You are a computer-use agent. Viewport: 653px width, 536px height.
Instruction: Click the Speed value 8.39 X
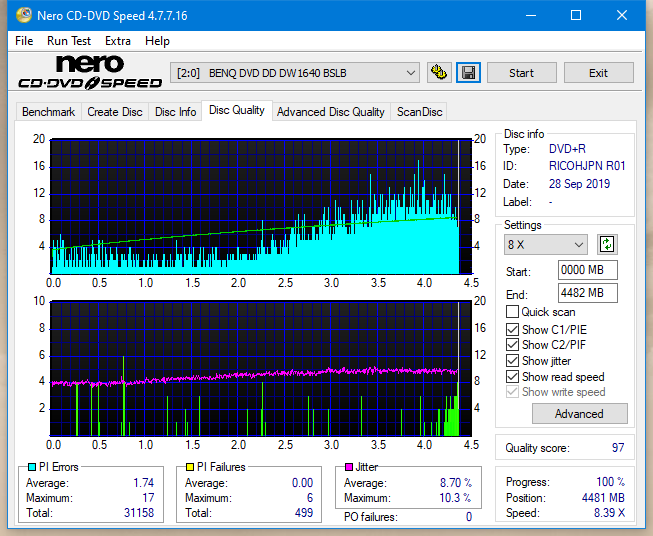pos(609,513)
